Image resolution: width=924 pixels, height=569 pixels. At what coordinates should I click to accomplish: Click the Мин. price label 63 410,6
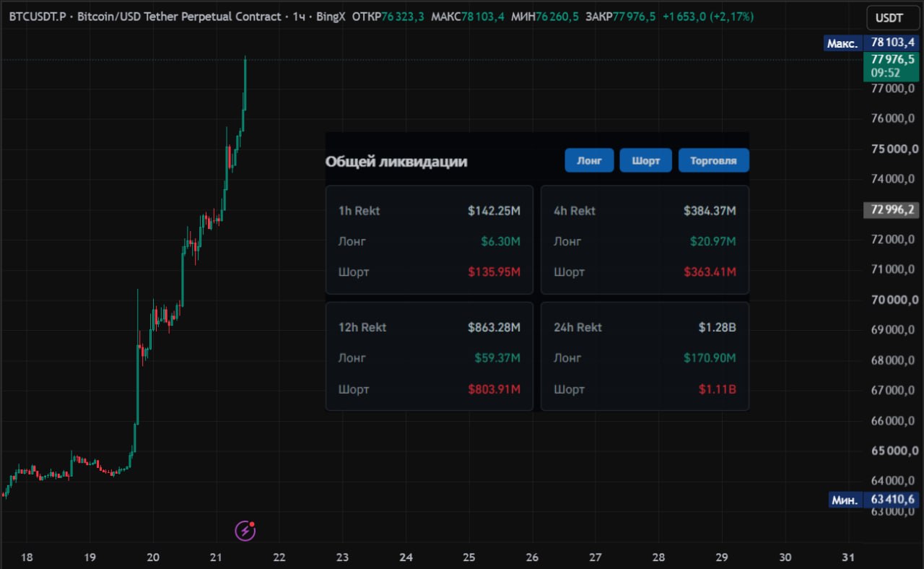tap(892, 499)
